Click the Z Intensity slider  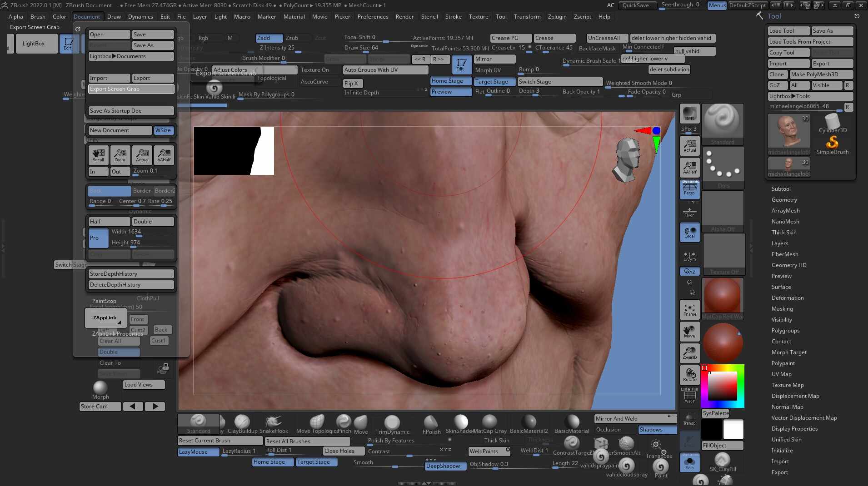(277, 48)
